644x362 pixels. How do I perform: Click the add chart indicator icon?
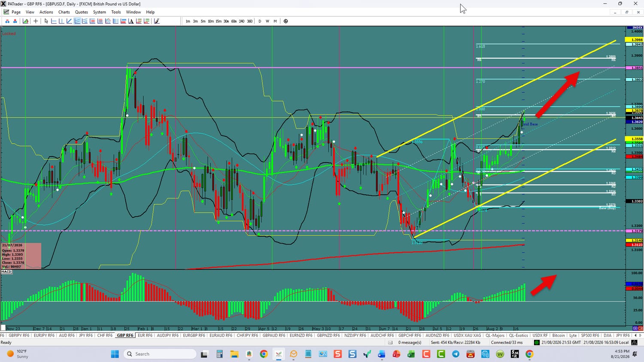[x=26, y=21]
